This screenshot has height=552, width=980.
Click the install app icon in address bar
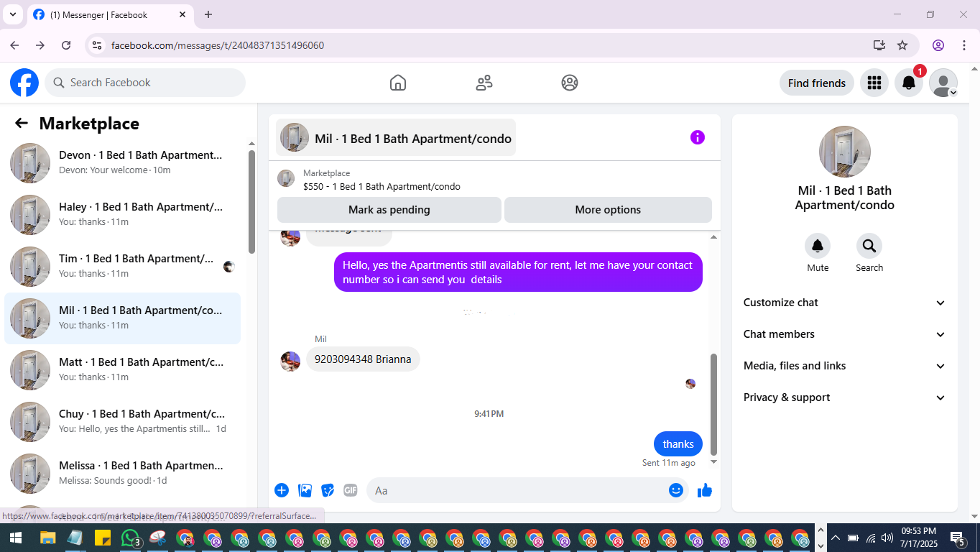pyautogui.click(x=879, y=45)
